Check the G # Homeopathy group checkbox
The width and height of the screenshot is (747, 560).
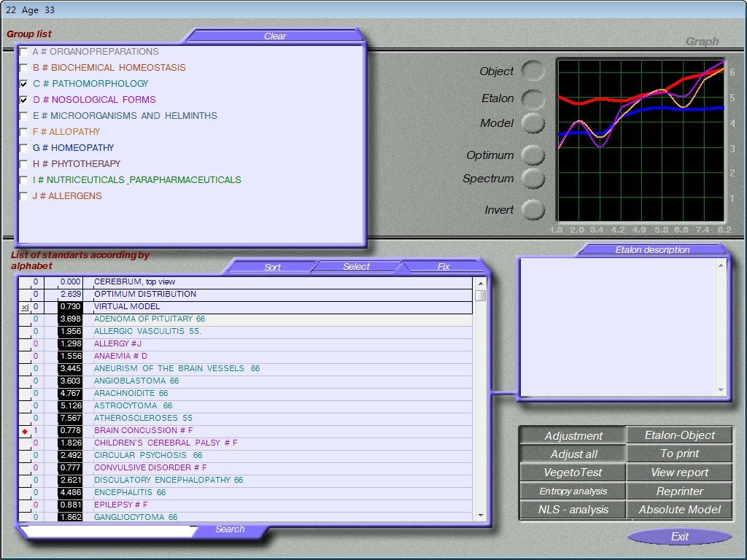click(x=24, y=148)
